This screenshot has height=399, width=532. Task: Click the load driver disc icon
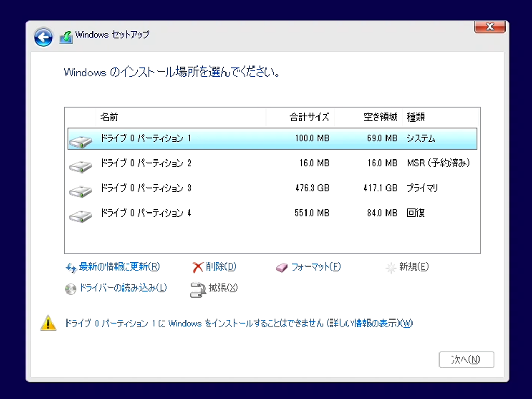(71, 289)
